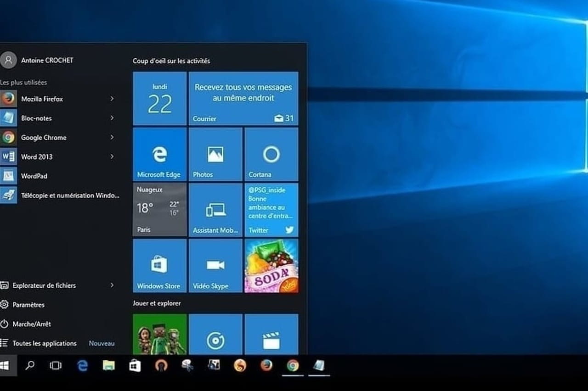Click the orange swirl taskbar icon beside Firefox
588x391 pixels.
(x=240, y=365)
